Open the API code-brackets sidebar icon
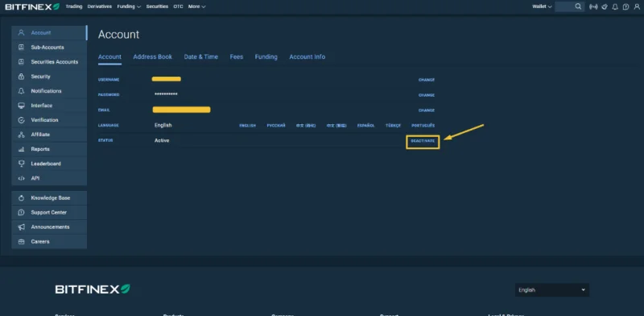Screen dimensions: 644x316 click(22, 179)
